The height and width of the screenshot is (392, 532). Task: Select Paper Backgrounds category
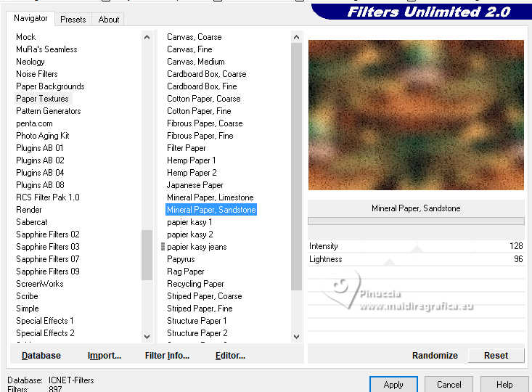(50, 86)
